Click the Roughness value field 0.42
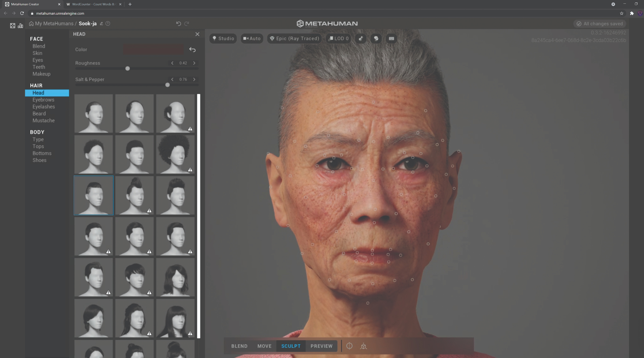 pos(183,63)
